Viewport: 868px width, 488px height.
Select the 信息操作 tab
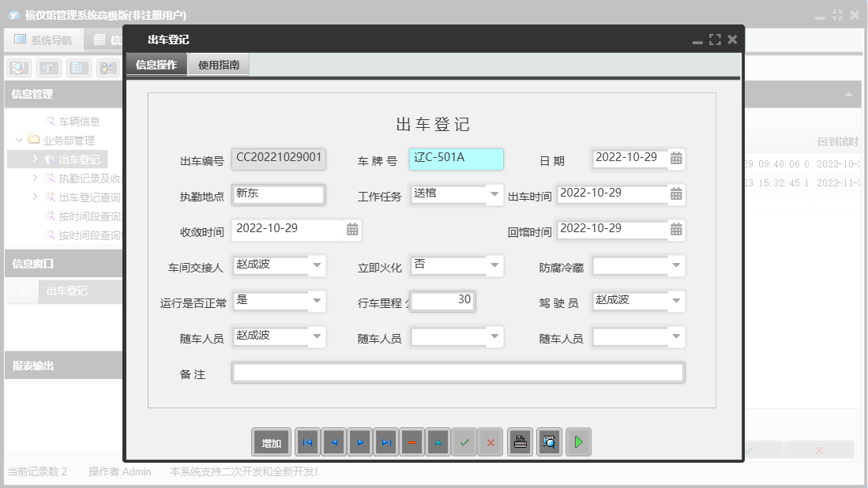[x=156, y=65]
